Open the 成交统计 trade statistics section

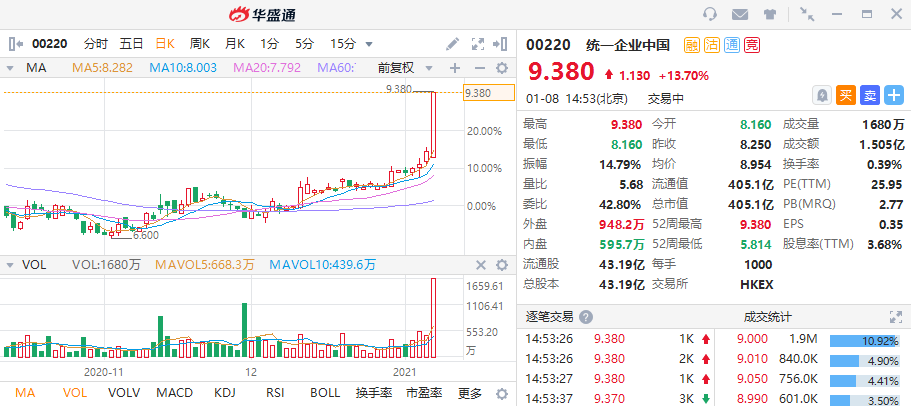coord(767,317)
